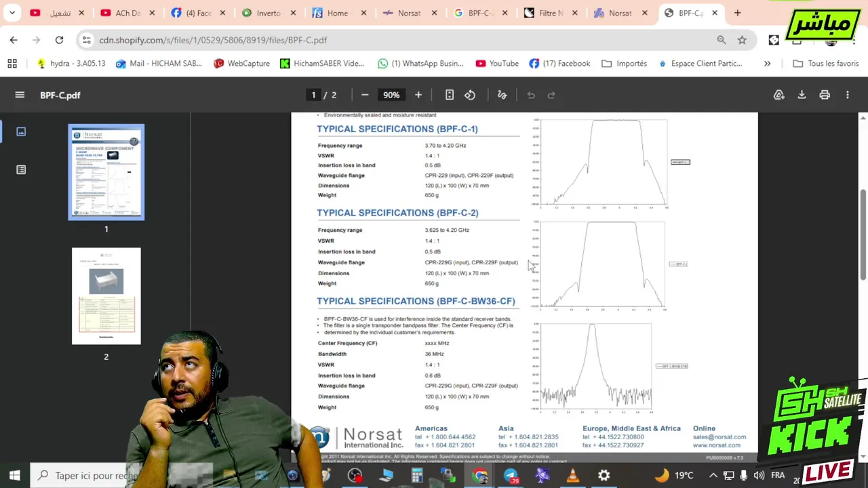The image size is (868, 488).
Task: Zoom in the PDF with plus button
Action: pyautogui.click(x=418, y=95)
